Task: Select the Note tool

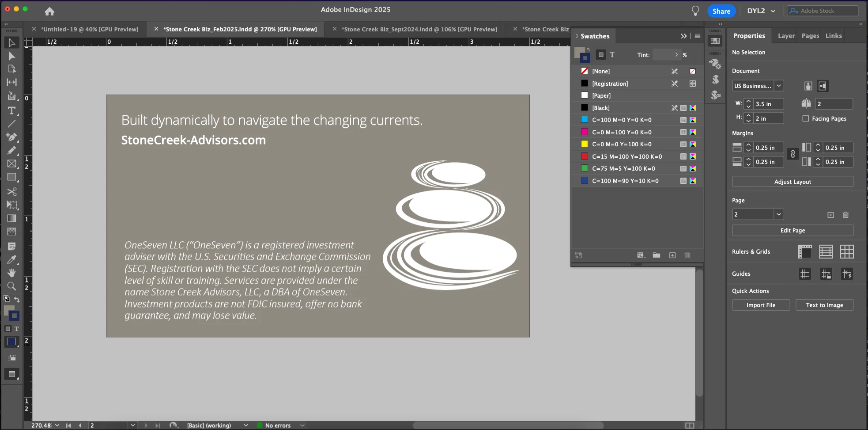Action: 12,246
